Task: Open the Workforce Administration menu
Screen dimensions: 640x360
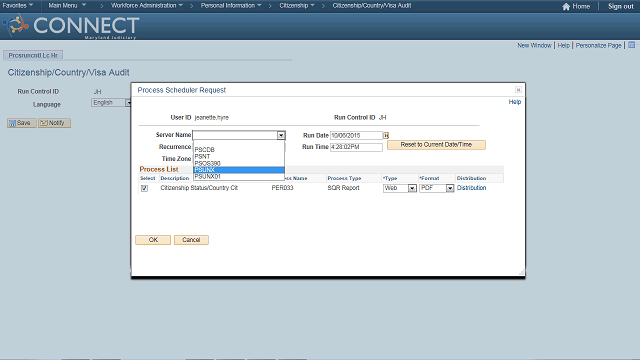Action: click(x=147, y=5)
